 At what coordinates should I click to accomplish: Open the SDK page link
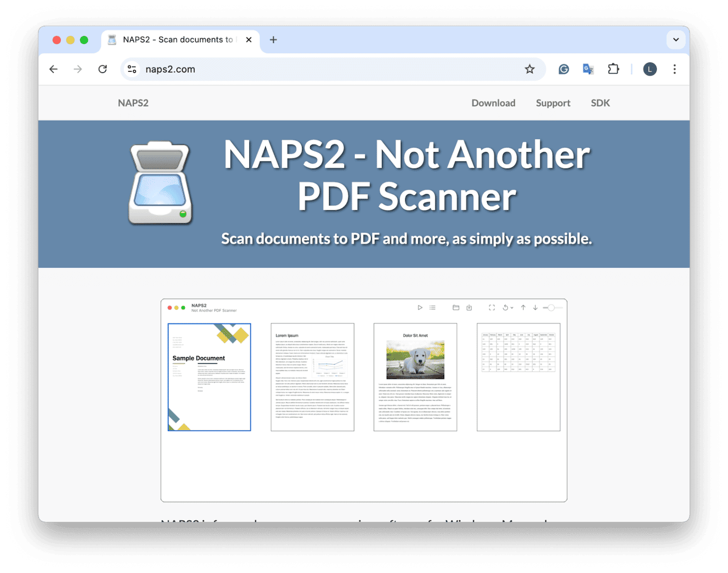(x=600, y=103)
